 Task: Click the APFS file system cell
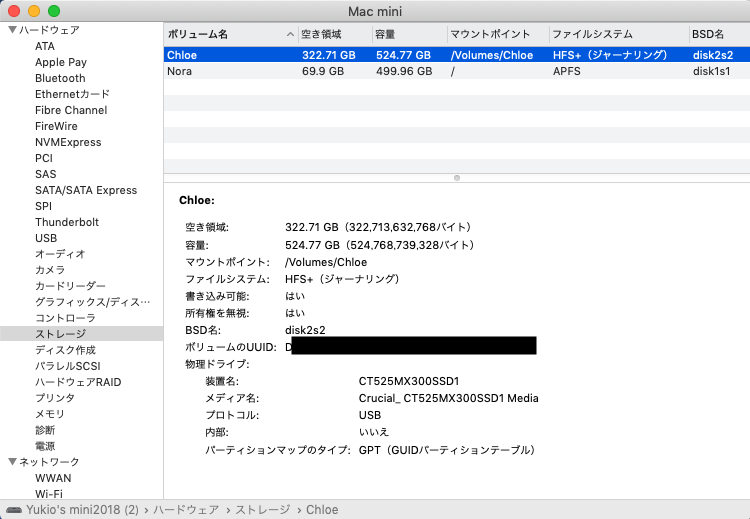click(567, 71)
